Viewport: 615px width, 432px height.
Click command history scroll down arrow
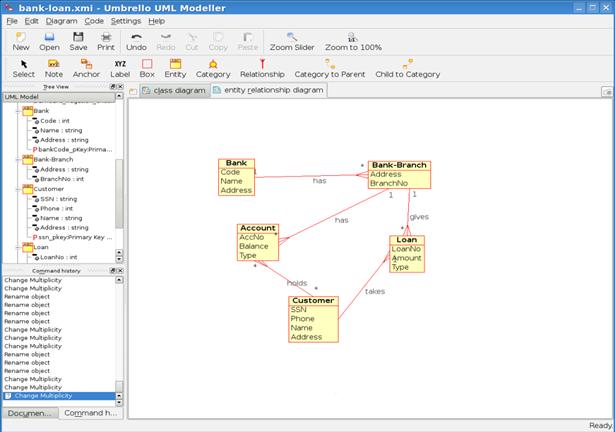click(x=119, y=403)
